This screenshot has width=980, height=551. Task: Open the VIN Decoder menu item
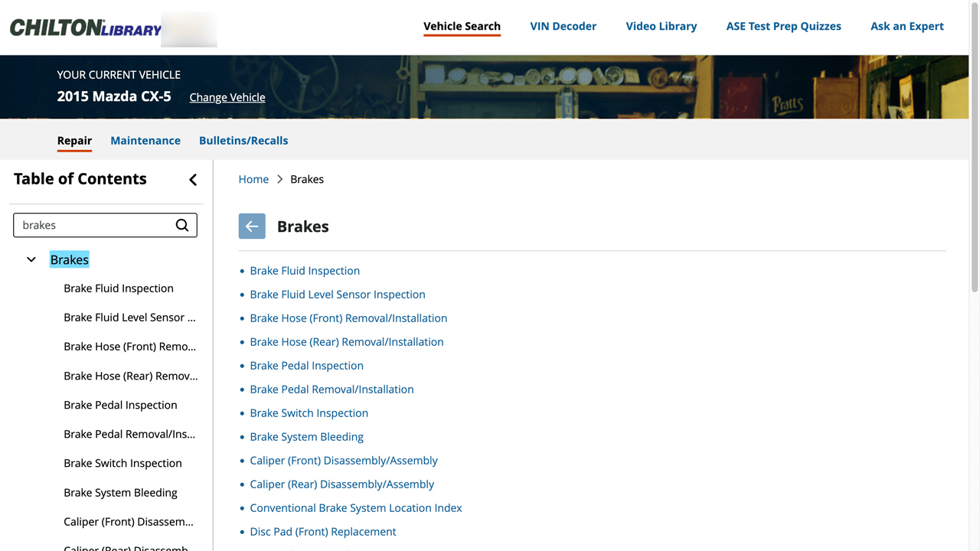(563, 26)
